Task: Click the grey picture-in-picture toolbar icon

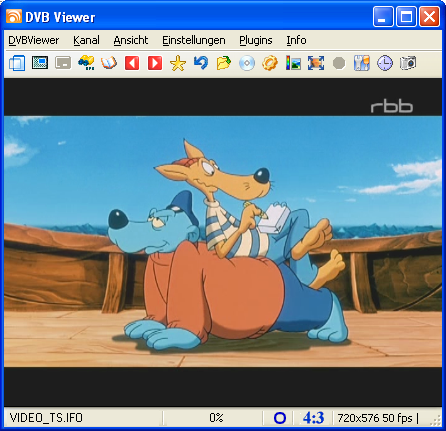Action: coord(63,63)
